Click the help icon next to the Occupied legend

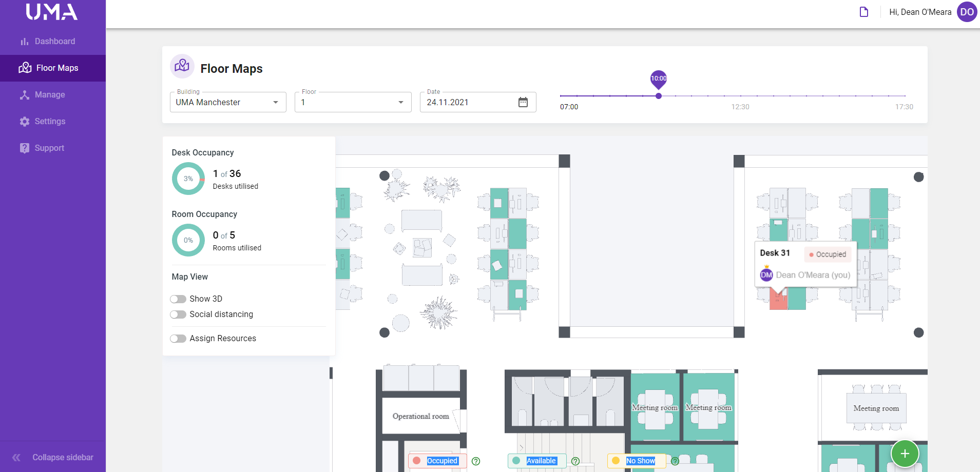click(x=476, y=461)
